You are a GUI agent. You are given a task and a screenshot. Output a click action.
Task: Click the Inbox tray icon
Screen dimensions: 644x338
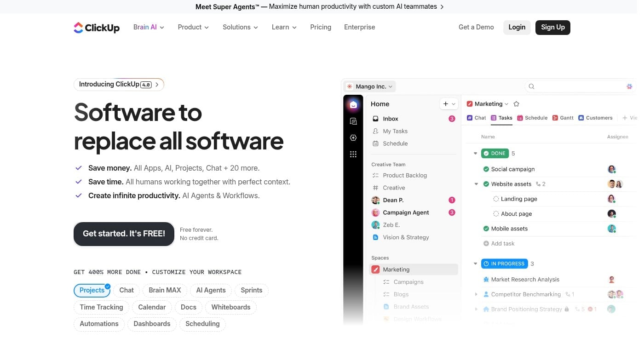[x=376, y=119]
